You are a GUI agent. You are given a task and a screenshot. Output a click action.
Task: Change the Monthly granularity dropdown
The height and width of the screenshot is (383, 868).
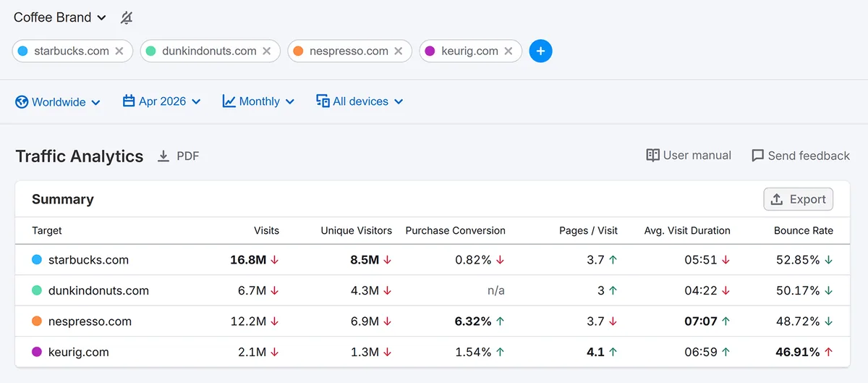click(258, 101)
